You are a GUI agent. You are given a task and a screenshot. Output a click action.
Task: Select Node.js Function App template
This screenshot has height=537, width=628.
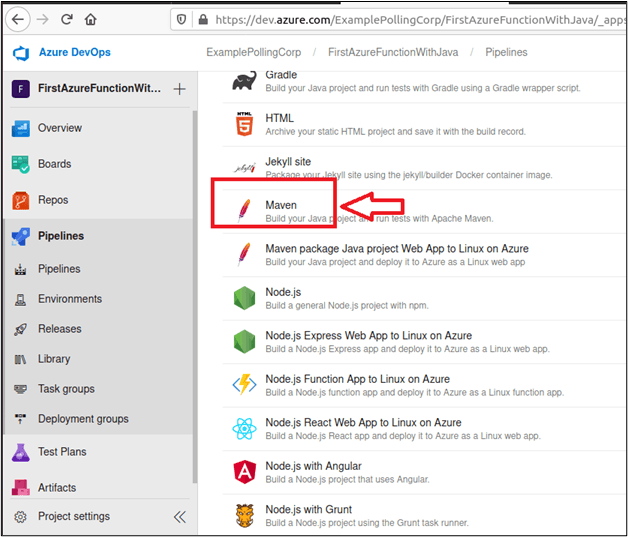point(425,386)
